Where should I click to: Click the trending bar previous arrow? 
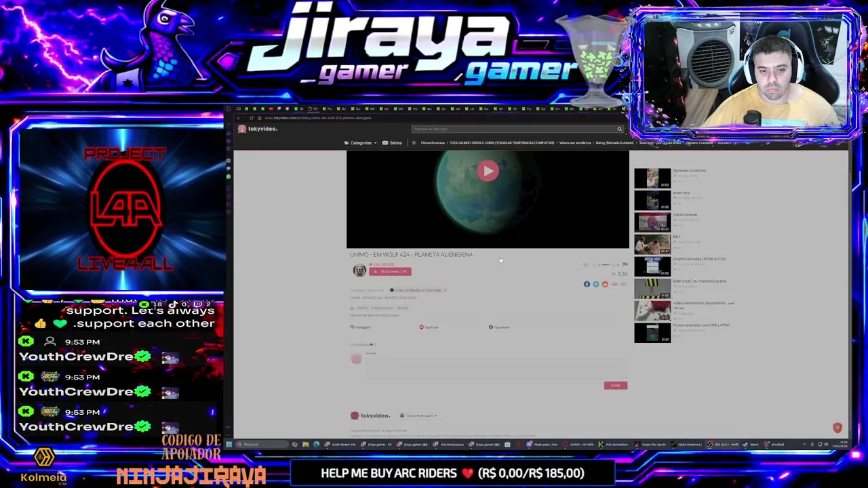414,143
